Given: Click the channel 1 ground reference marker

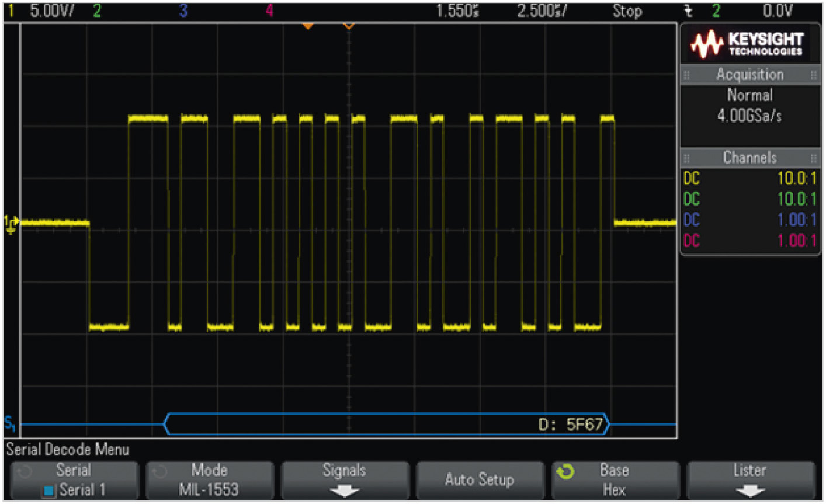Looking at the screenshot, I should coord(11,223).
